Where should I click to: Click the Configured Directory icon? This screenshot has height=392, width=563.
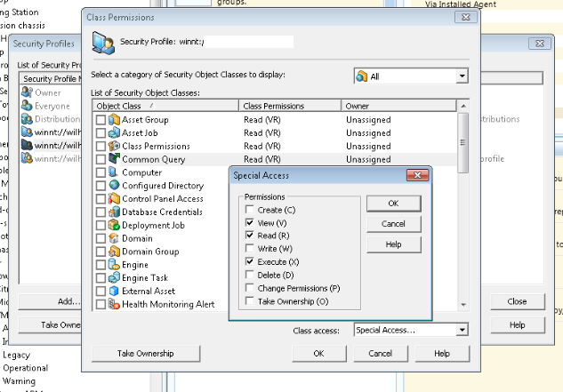pos(114,186)
